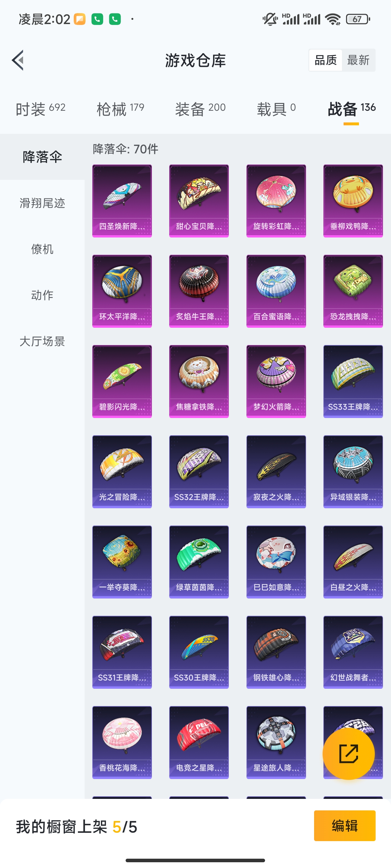The height and width of the screenshot is (868, 391).
Task: Switch sorting to 最新
Action: tap(358, 60)
